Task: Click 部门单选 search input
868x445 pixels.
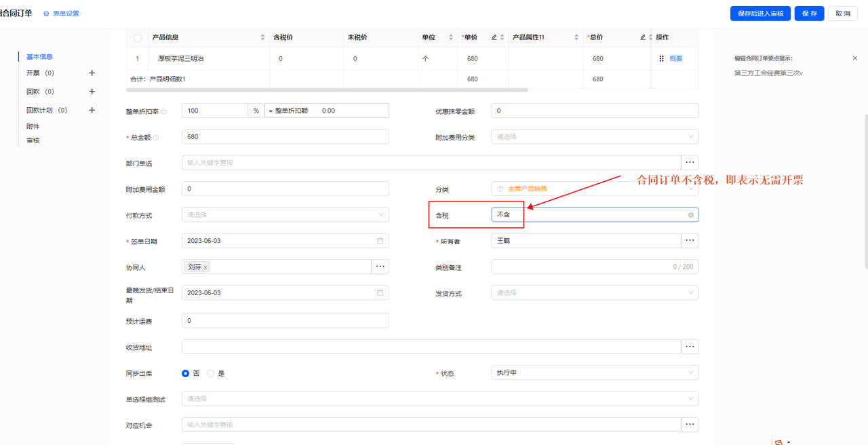Action: point(431,163)
